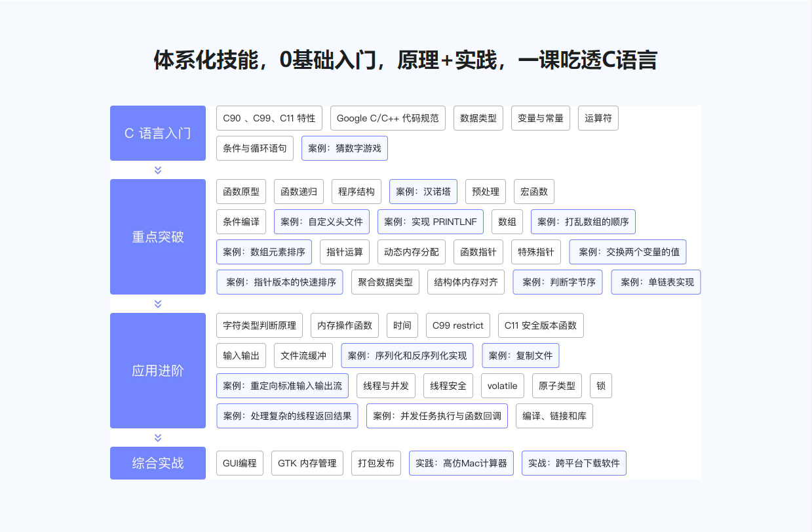
Task: Open the 案例：复制文件 tag
Action: (x=520, y=356)
